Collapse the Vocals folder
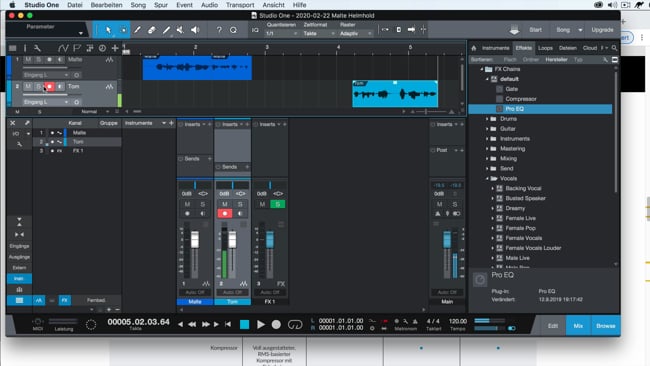Image resolution: width=650 pixels, height=366 pixels. (487, 179)
